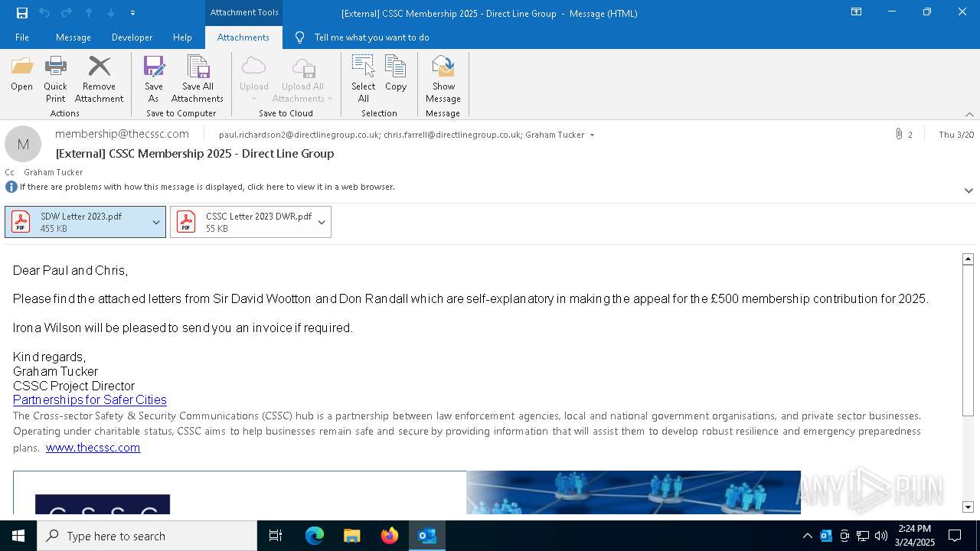The height and width of the screenshot is (551, 980).
Task: Switch to the Message ribbon tab
Action: coord(73,37)
